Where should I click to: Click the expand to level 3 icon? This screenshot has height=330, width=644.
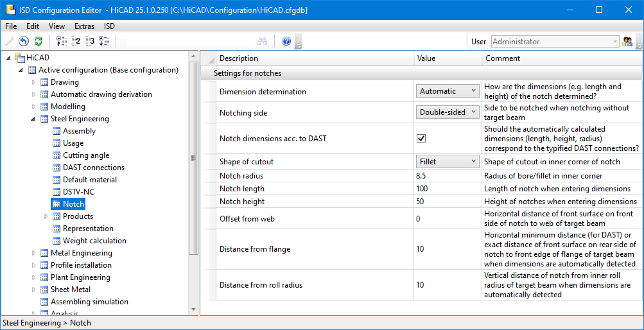(x=90, y=41)
